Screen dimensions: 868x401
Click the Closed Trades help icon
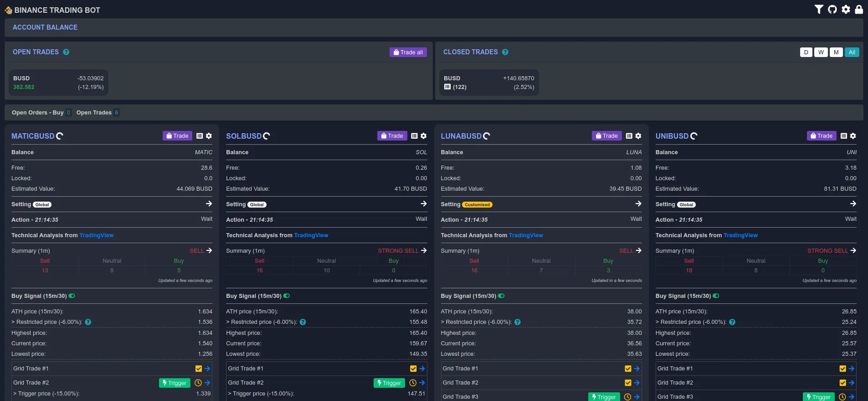tap(505, 52)
